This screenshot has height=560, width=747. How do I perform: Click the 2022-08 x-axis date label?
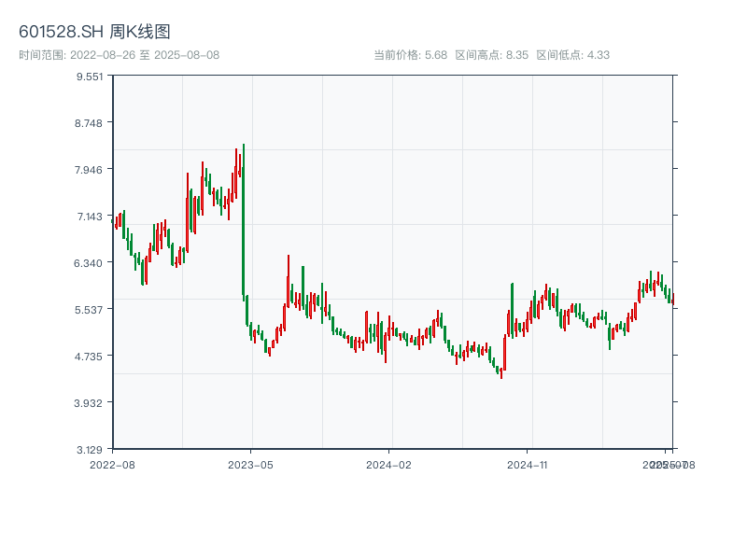pyautogui.click(x=112, y=464)
